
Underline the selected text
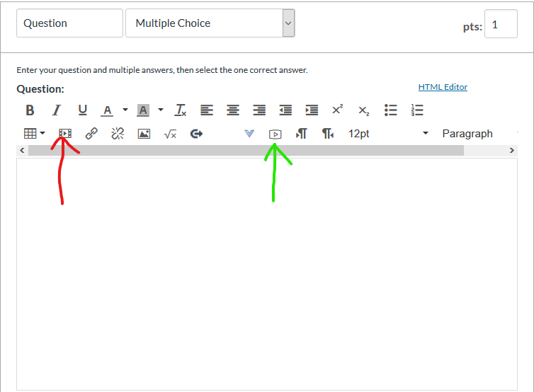pos(83,110)
